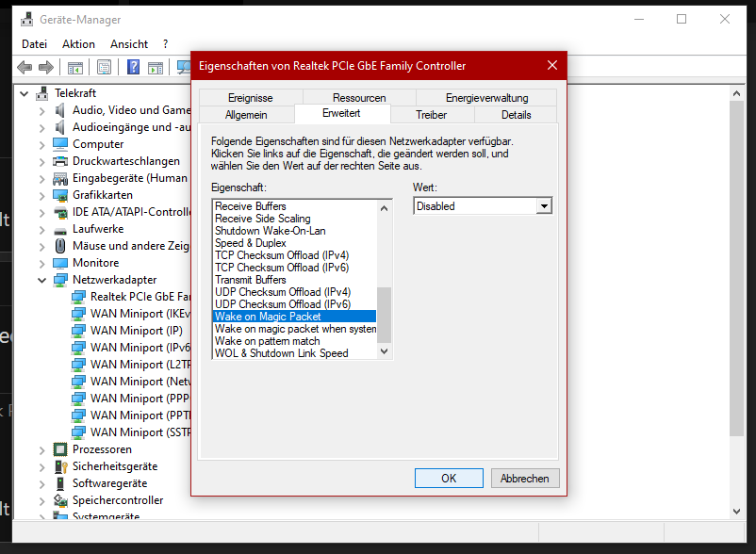Click the Back arrow in Geräte-Manager toolbar
756x554 pixels.
point(25,68)
